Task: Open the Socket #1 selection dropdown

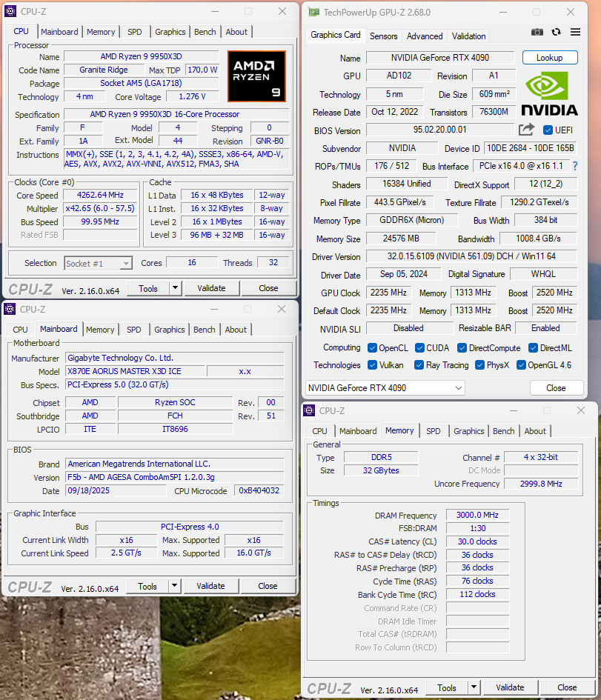Action: pyautogui.click(x=98, y=263)
